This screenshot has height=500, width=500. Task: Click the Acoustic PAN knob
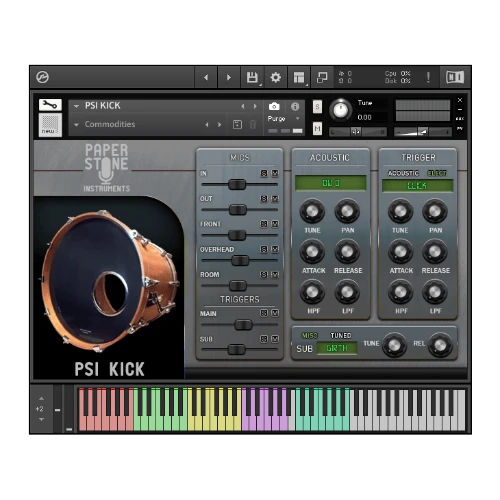(x=347, y=211)
